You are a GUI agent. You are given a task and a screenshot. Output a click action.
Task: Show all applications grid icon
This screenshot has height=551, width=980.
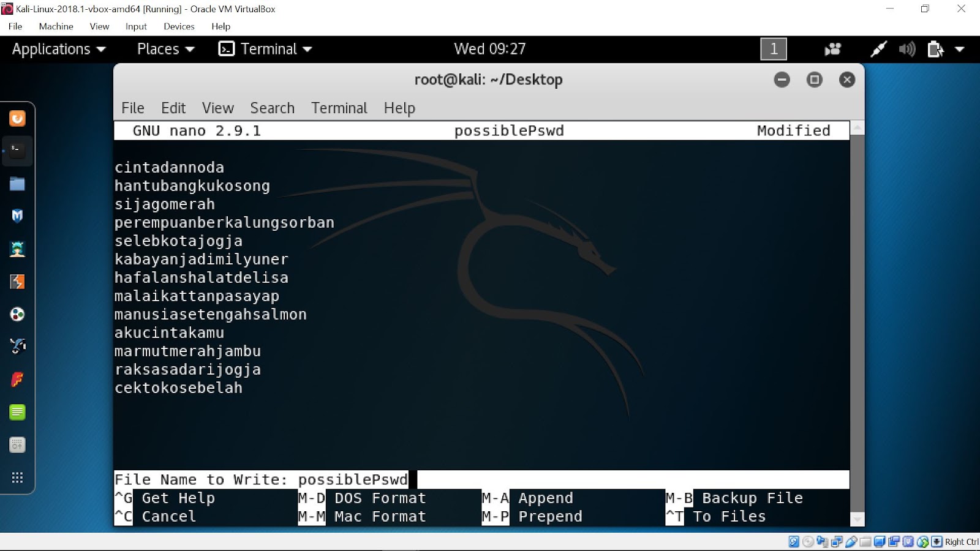click(x=17, y=478)
